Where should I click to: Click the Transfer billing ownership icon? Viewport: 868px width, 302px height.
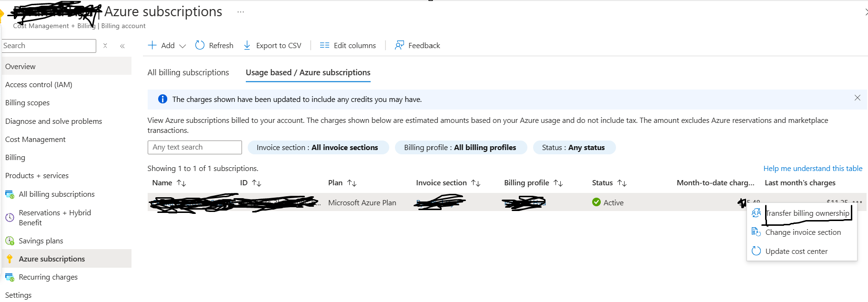[756, 213]
